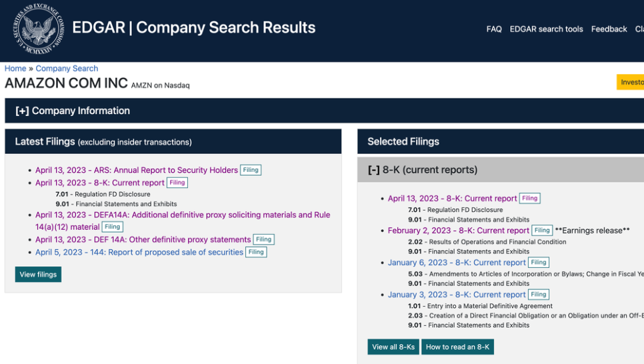
Task: Open DEFA14A additional proxy soliciting materials link
Action: [183, 221]
